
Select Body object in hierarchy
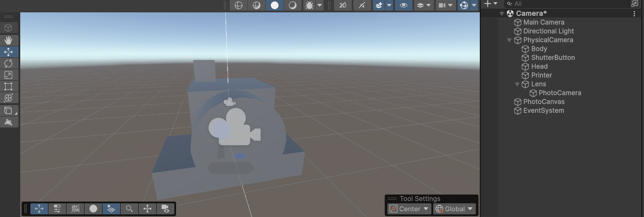click(x=539, y=49)
